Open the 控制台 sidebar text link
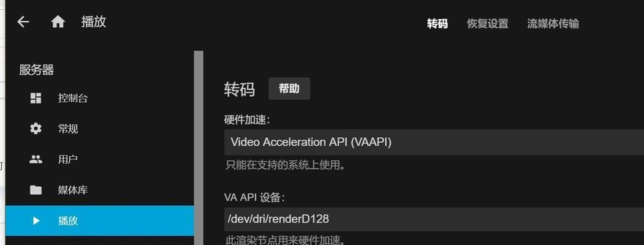 (73, 99)
